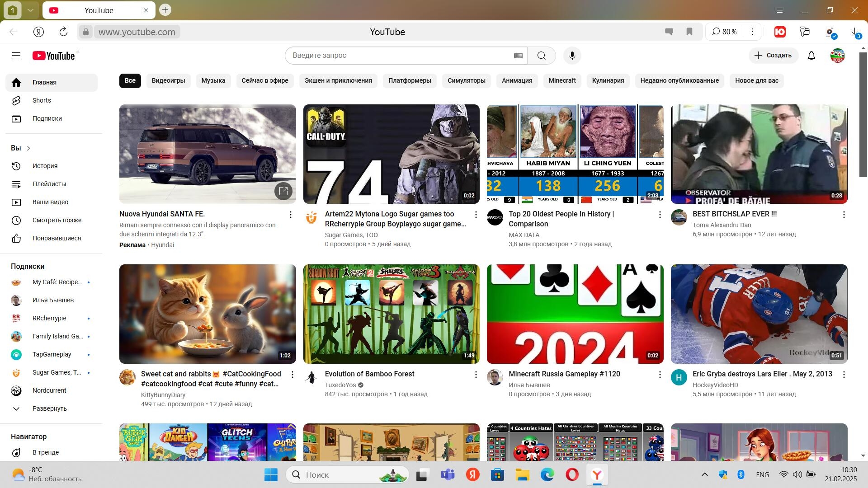Open History (История) in sidebar
868x488 pixels.
(45, 166)
